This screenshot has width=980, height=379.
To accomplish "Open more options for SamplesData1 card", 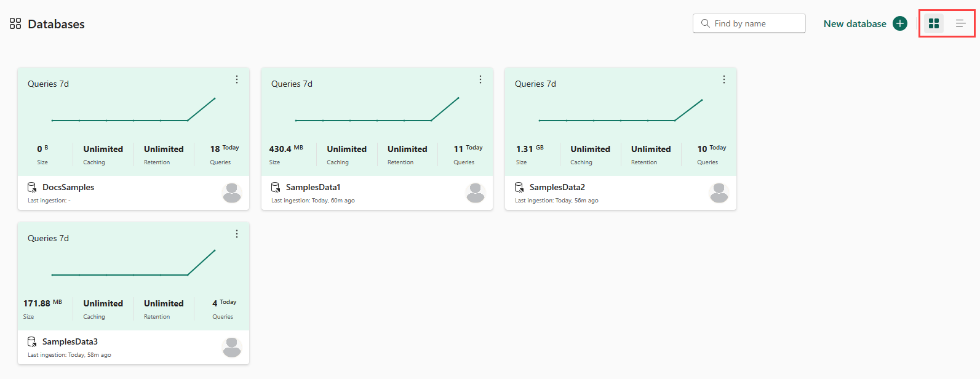I will pyautogui.click(x=480, y=79).
